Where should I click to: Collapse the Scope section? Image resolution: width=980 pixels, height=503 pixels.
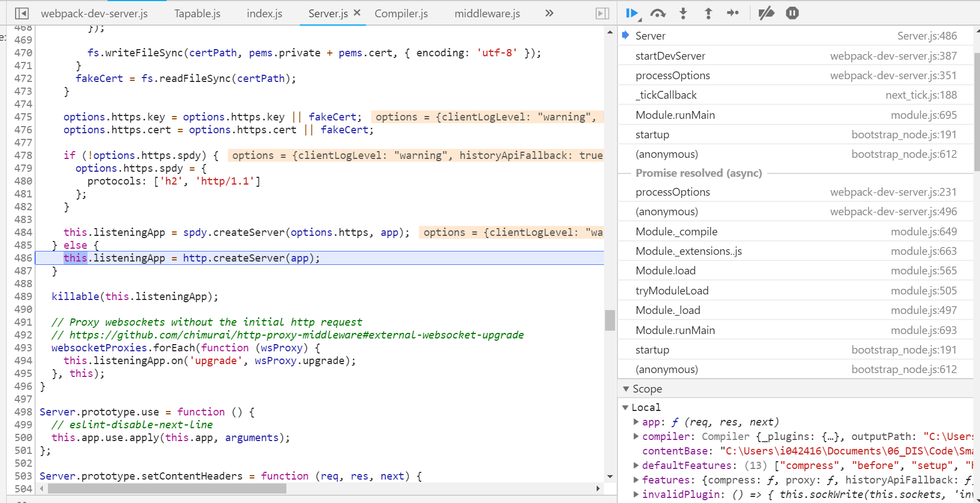626,389
